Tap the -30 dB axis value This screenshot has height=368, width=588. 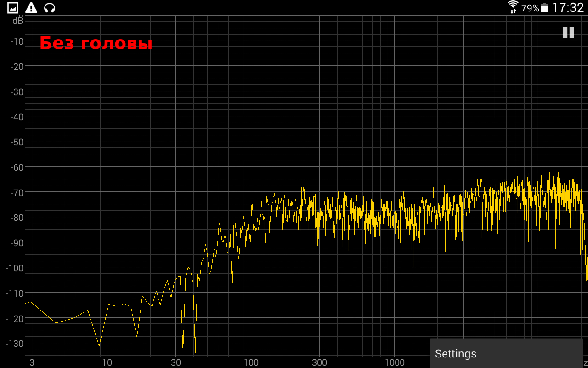pos(17,92)
